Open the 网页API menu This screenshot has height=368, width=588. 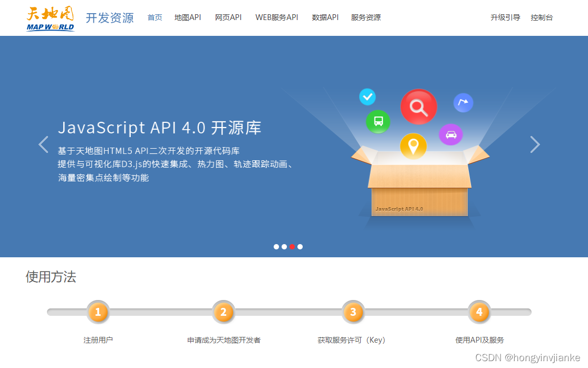pos(228,17)
